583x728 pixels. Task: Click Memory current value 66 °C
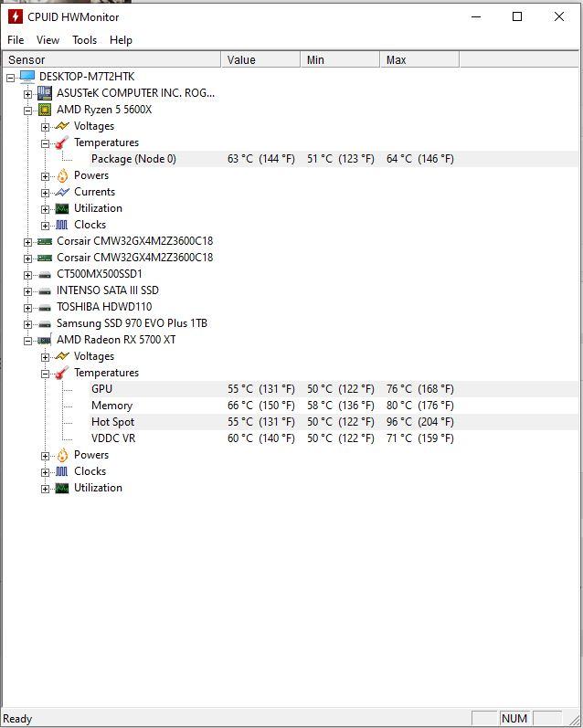coord(261,406)
